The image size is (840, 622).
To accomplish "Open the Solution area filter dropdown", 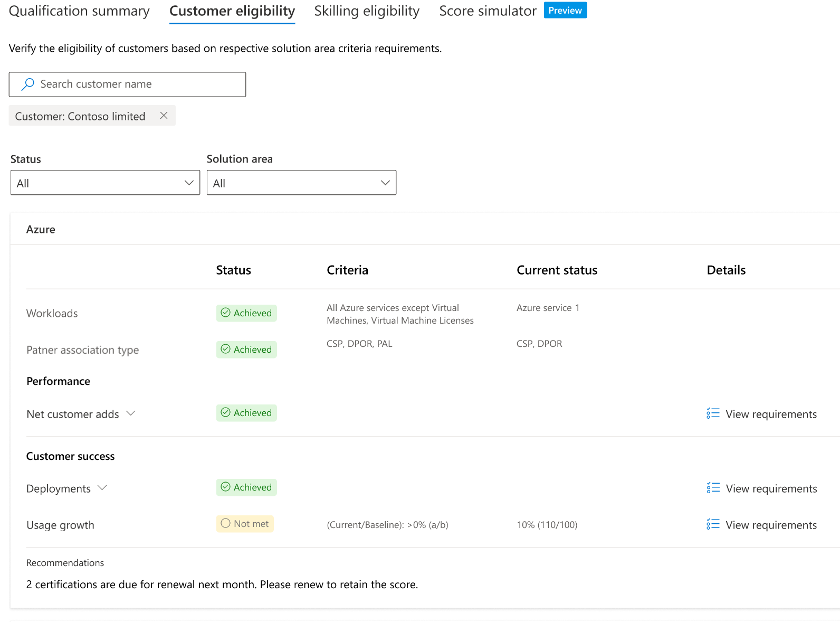I will coord(301,183).
